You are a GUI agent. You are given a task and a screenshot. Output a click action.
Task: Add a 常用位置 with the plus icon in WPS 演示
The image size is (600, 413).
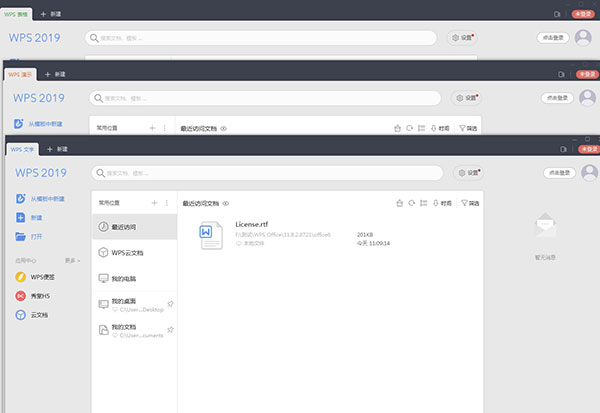pyautogui.click(x=152, y=128)
